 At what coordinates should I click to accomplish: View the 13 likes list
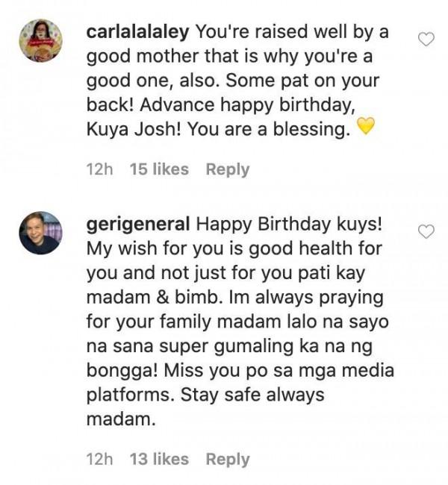[x=159, y=460]
